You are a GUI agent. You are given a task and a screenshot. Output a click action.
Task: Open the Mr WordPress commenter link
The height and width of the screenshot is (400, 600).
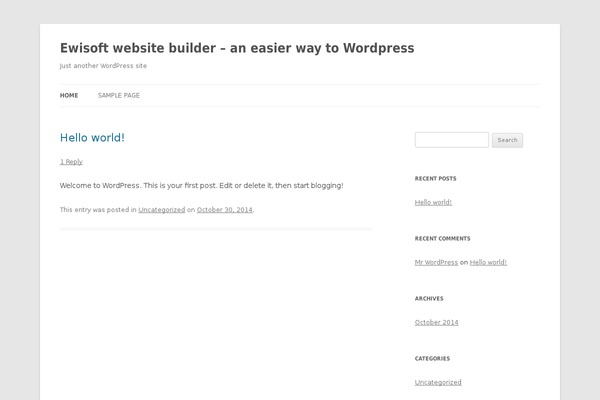[436, 263]
